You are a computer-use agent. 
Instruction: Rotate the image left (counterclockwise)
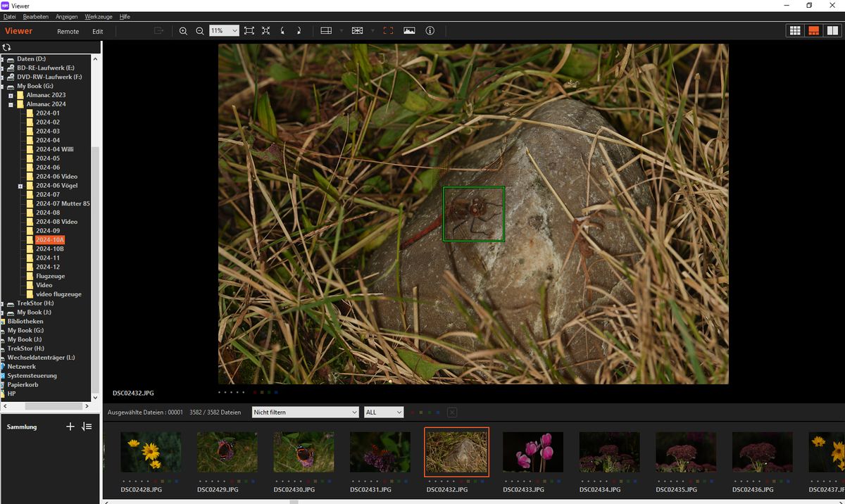[282, 31]
